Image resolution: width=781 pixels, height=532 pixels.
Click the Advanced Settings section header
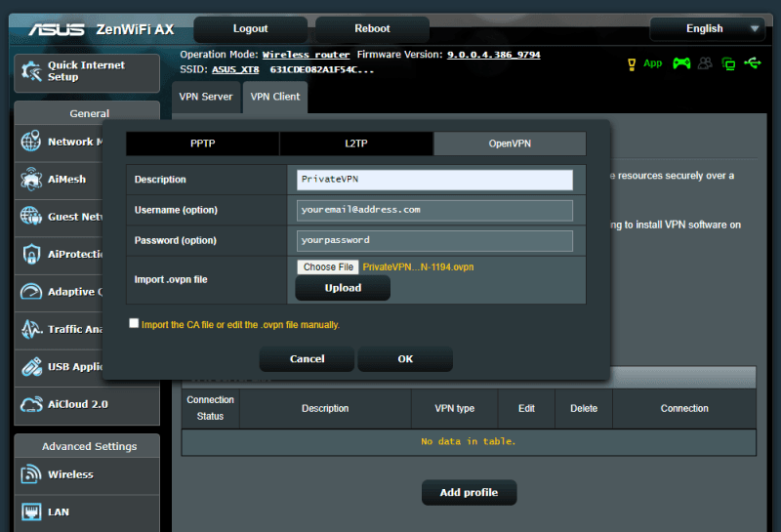click(87, 446)
